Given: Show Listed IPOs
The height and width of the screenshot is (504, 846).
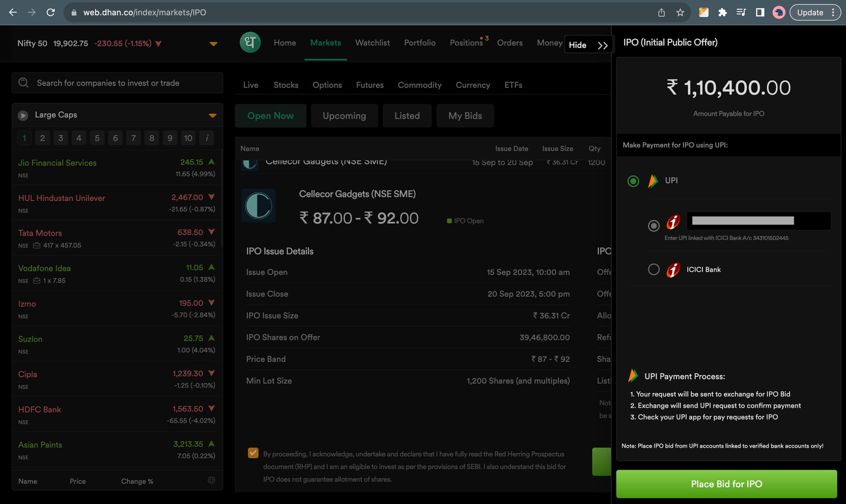Looking at the screenshot, I should click(x=407, y=116).
